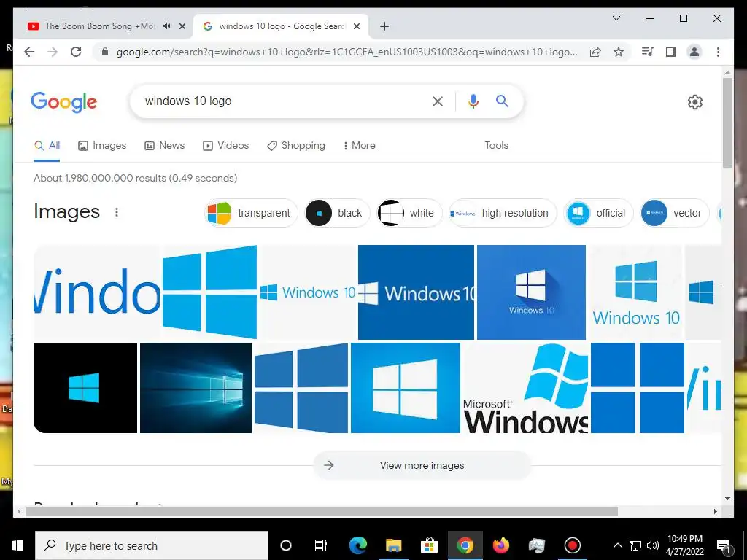Open the tab search chevron
Image resolution: width=747 pixels, height=560 pixels.
(616, 18)
